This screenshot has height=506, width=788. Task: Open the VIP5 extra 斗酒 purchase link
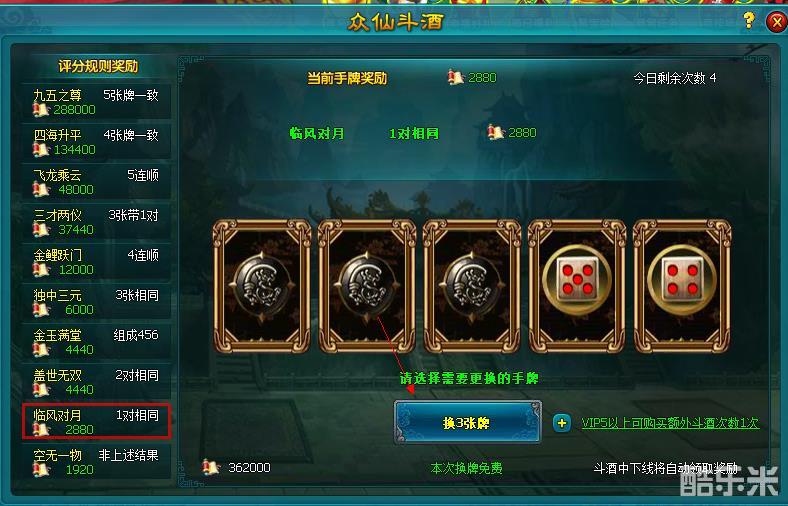coord(670,423)
